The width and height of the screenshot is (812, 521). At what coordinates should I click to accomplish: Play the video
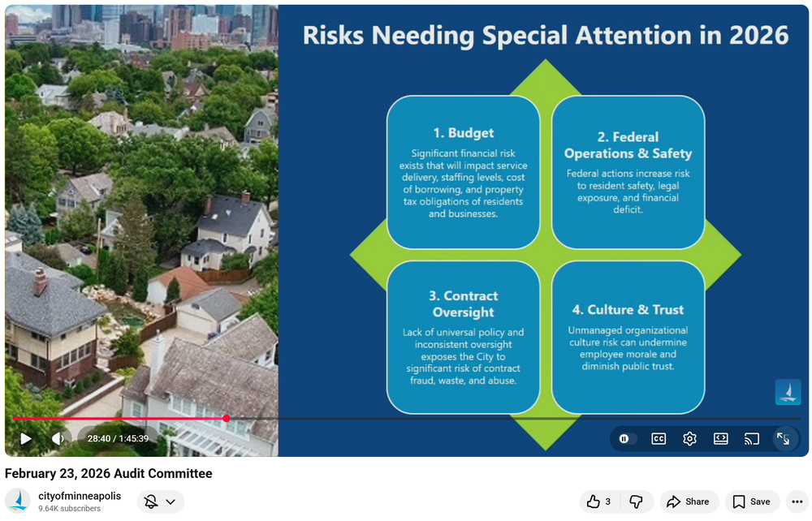26,439
